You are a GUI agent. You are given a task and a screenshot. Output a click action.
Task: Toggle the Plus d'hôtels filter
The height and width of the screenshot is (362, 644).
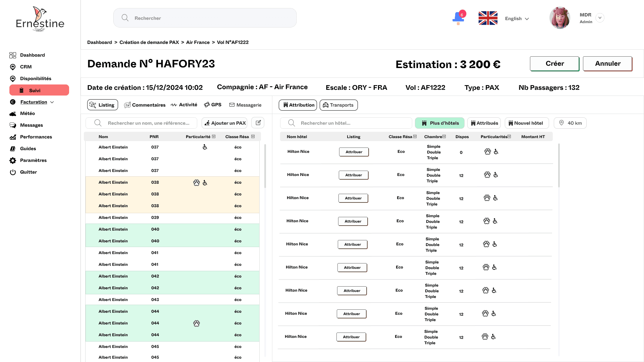point(439,123)
